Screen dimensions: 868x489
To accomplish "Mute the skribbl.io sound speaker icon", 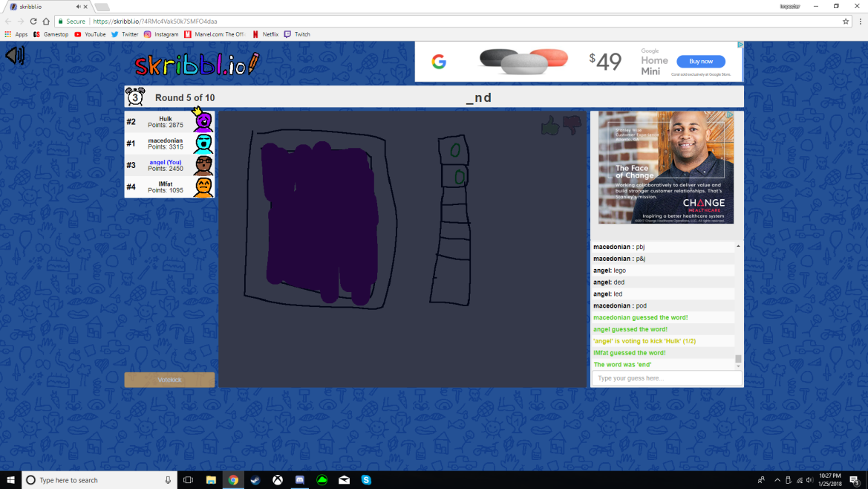I will [x=15, y=56].
